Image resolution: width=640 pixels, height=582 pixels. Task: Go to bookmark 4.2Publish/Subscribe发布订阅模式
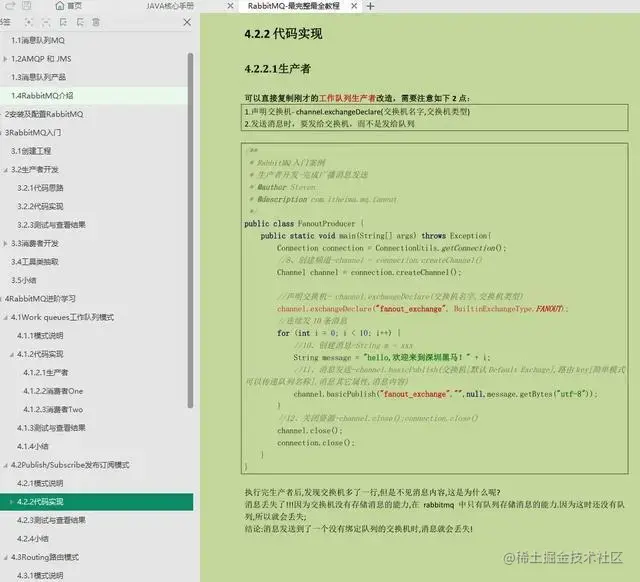[70, 465]
